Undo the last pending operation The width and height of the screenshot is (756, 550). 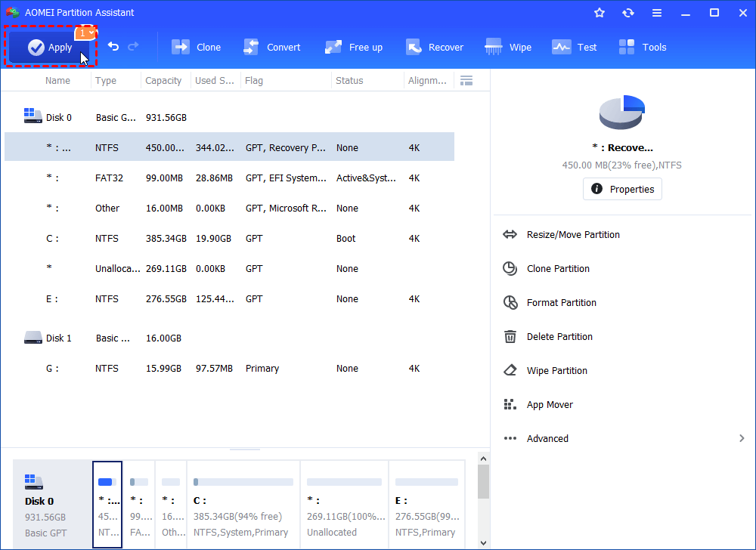[113, 47]
